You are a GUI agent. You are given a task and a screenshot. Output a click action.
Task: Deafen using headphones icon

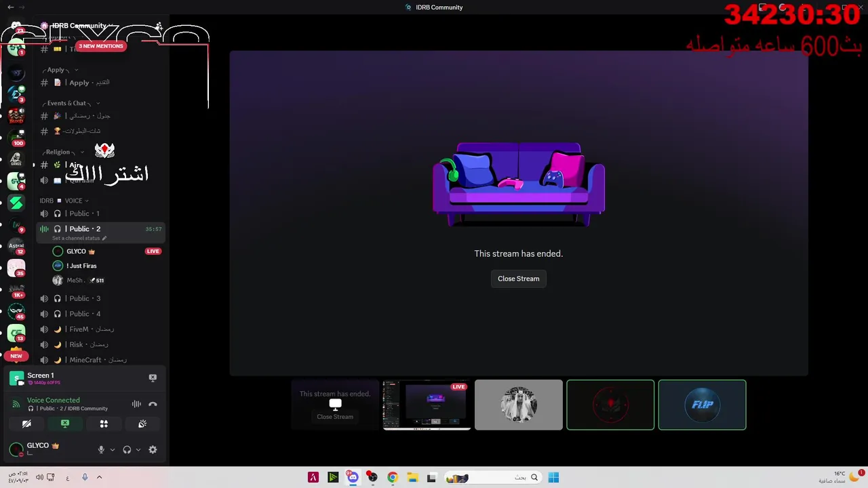[x=127, y=449]
